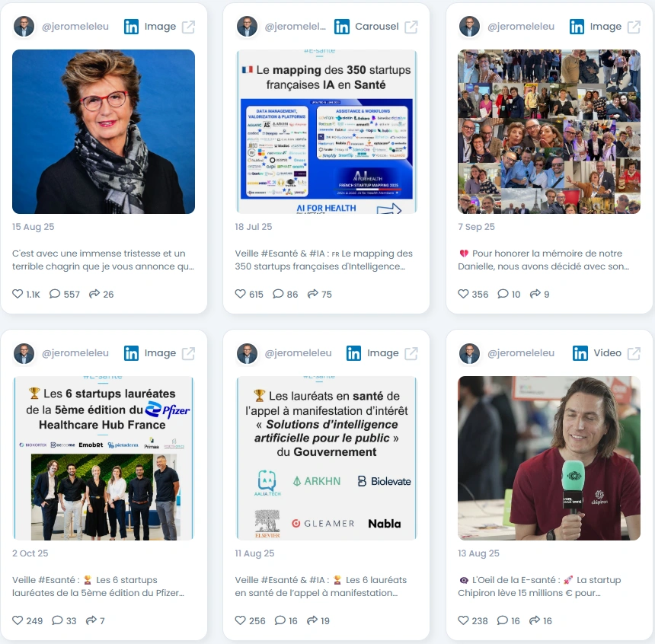The image size is (655, 644).
Task: Play the Chipiron interview video thumbnail
Action: 549,458
